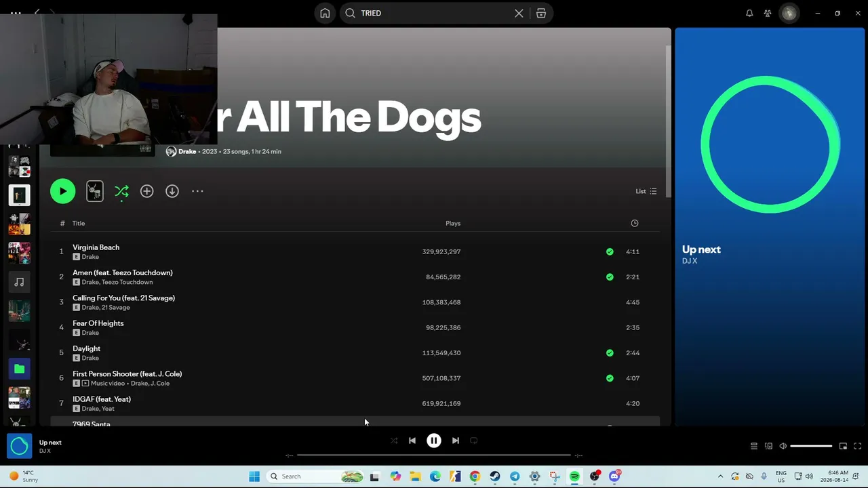Open more options for the album
The image size is (868, 488).
point(197,191)
